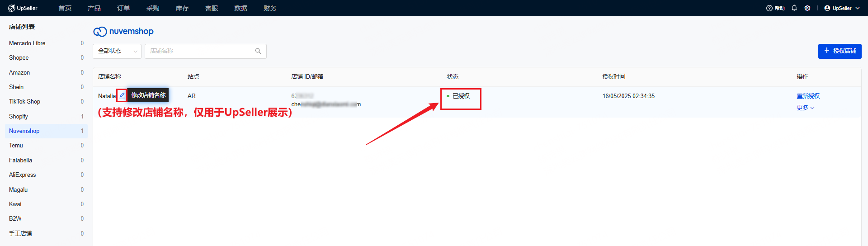Select Kwai in store list
The height and width of the screenshot is (246, 868).
click(x=46, y=204)
